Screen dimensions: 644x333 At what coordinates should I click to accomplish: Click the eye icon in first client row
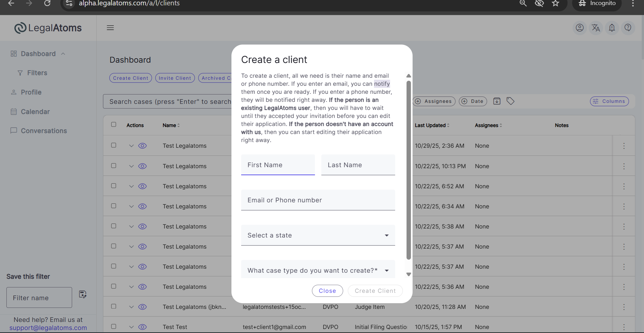click(x=143, y=146)
